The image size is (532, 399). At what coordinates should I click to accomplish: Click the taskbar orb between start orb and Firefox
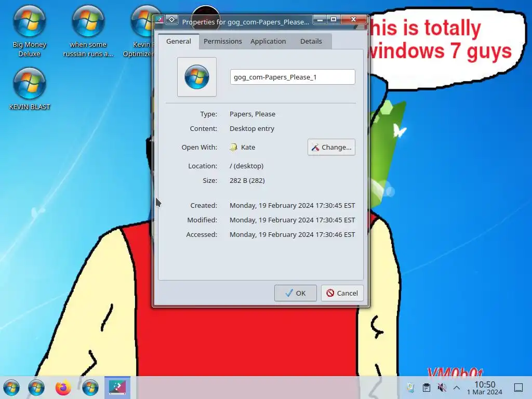click(36, 388)
